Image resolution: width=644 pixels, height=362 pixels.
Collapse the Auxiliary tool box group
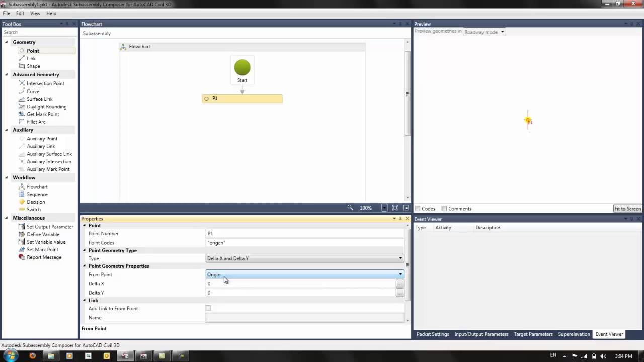click(x=7, y=130)
